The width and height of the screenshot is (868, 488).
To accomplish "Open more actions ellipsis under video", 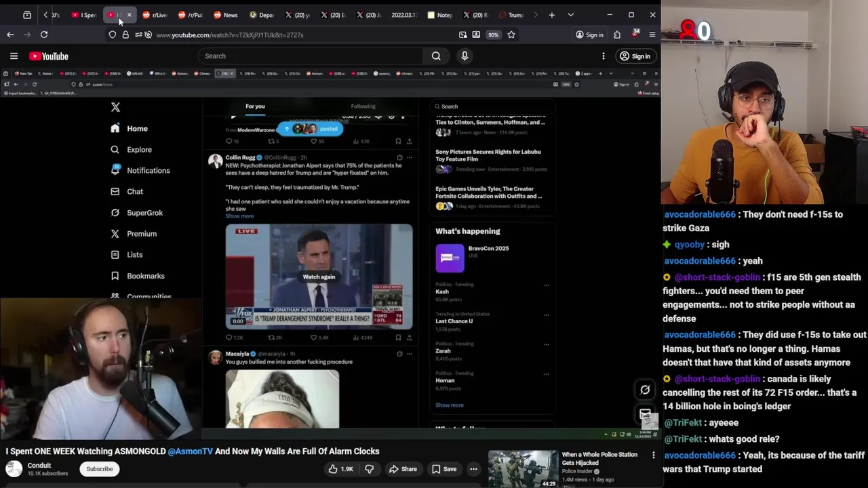I will click(474, 469).
